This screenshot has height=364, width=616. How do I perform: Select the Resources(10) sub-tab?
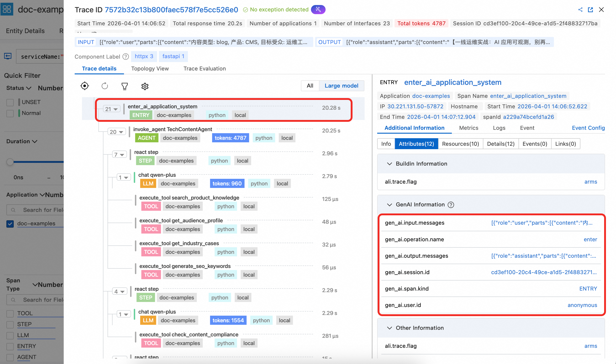pos(461,144)
